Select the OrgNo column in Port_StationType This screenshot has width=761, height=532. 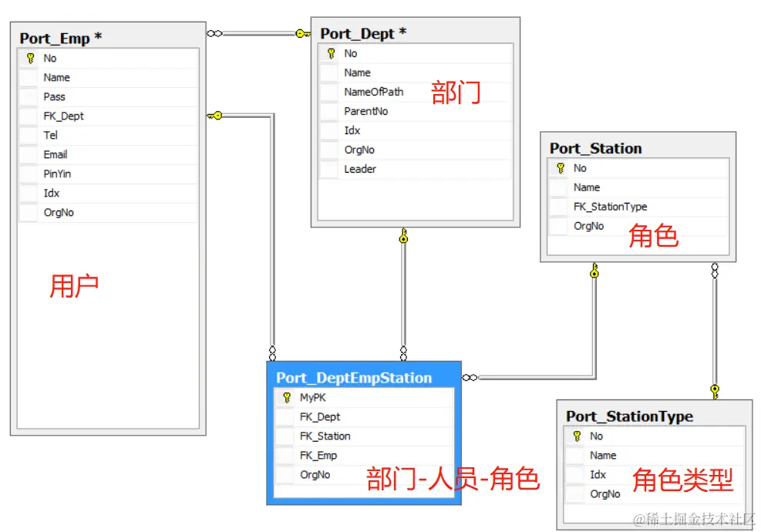click(655, 494)
